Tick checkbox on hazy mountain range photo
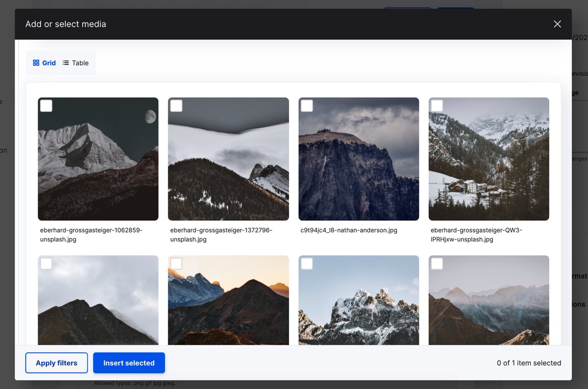Viewport: 588px width, 389px height. point(437,264)
